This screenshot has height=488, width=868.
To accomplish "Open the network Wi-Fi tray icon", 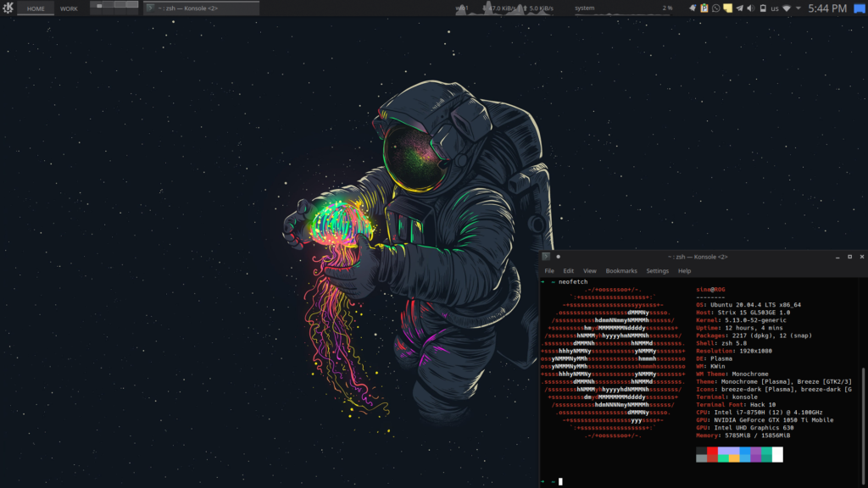I will (786, 8).
